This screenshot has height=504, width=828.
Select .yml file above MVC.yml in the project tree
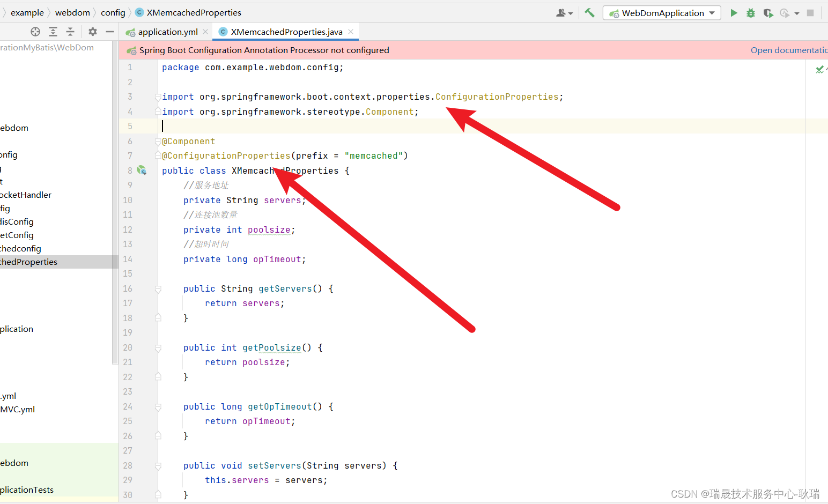[x=8, y=396]
